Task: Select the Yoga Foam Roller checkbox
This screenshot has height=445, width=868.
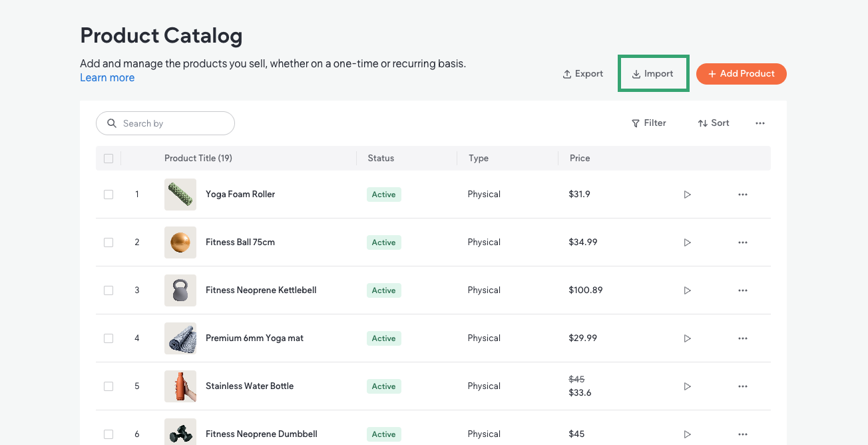Action: (108, 194)
